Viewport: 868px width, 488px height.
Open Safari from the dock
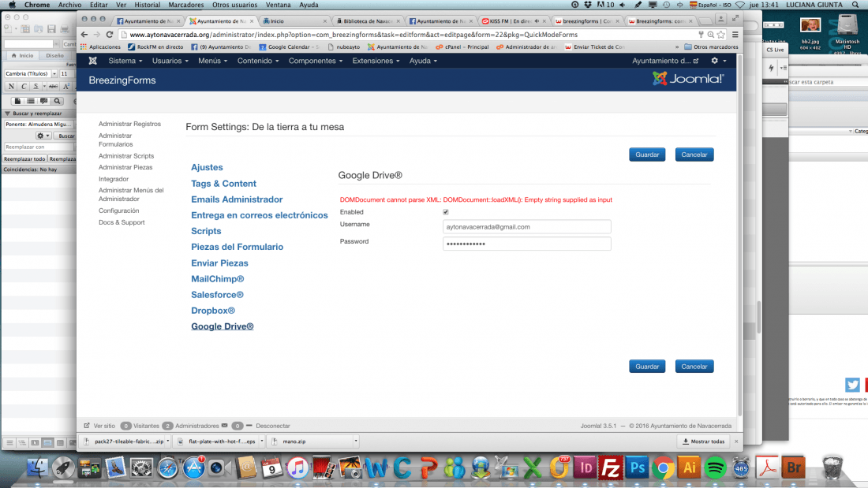(x=168, y=468)
